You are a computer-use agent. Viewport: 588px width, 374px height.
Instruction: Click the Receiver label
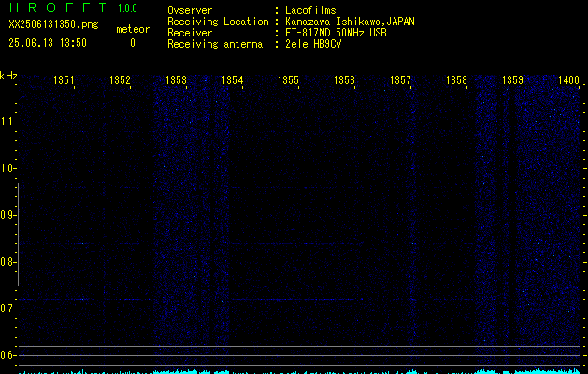pos(190,33)
